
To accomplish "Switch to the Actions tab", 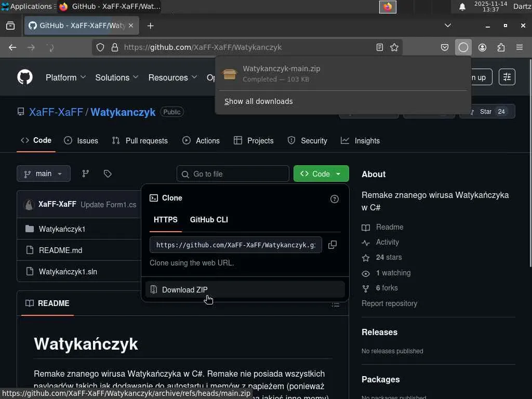I will 201,140.
